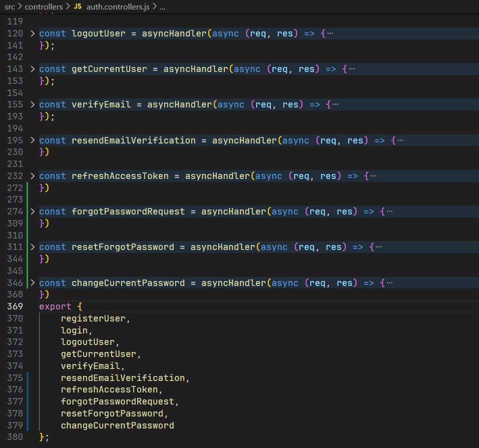This screenshot has height=448, width=479.
Task: Select auth.controllers.js in the breadcrumb
Action: [x=118, y=6]
